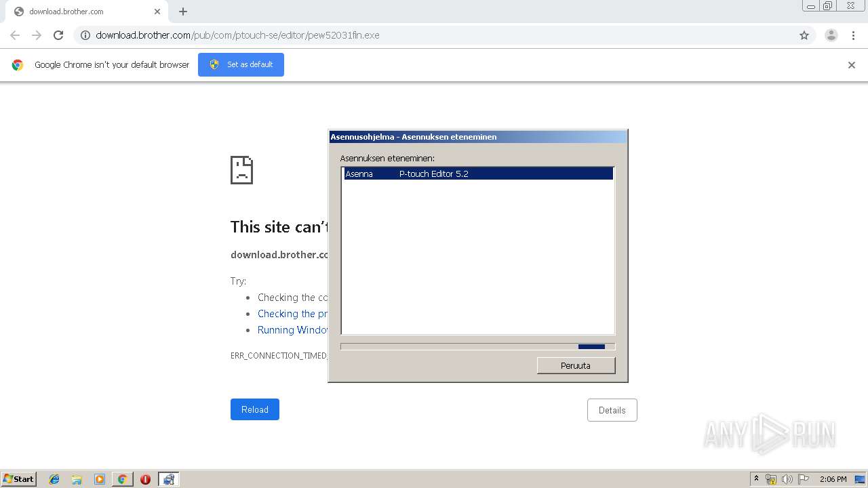
Task: Click 'Google Chrome isn't your default browser' text
Action: [112, 65]
